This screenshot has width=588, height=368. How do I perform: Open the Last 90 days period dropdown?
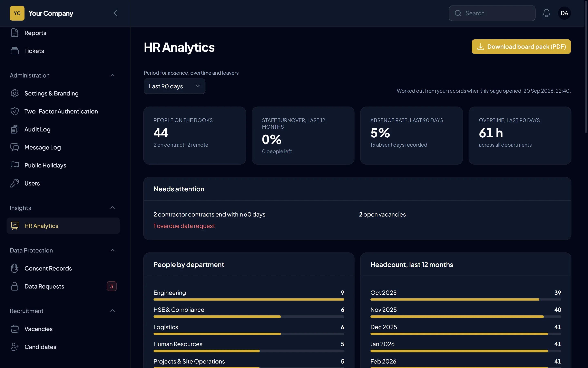(x=174, y=86)
